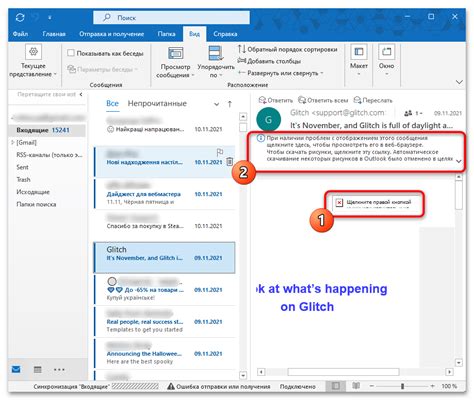Open Папки поиска folder
Viewport: 474px width, 400px height.
36,204
